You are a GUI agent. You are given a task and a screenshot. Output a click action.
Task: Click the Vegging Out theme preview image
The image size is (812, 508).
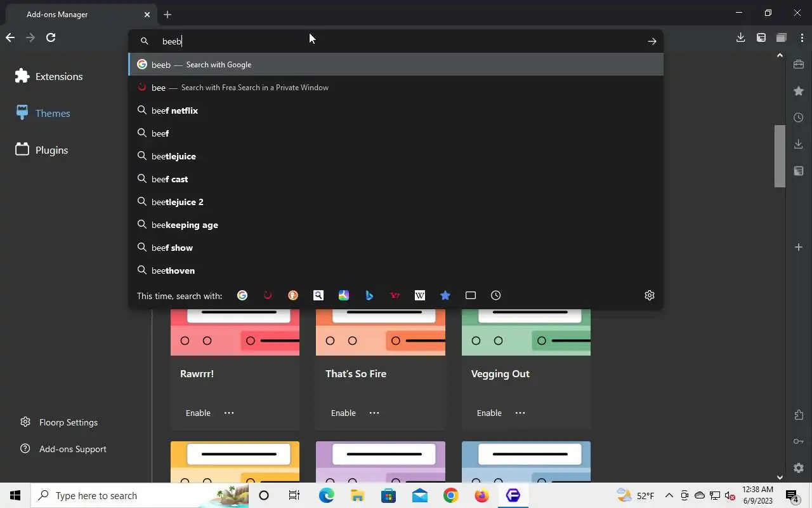pyautogui.click(x=526, y=332)
